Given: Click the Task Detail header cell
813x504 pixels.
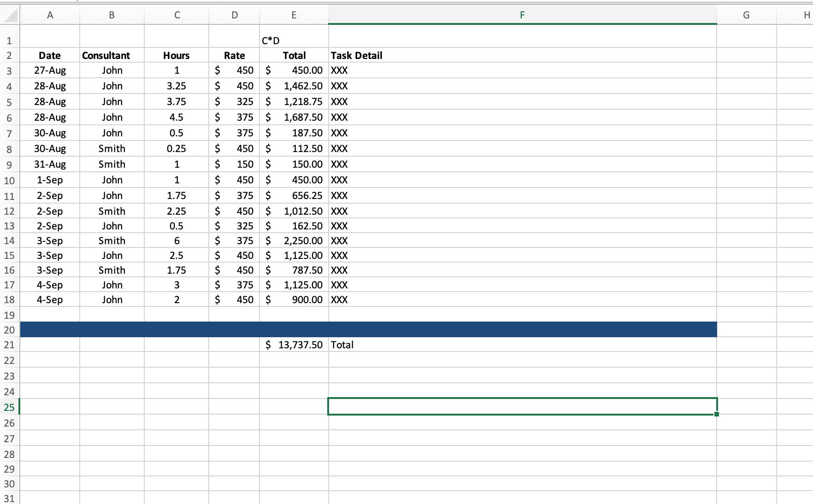Looking at the screenshot, I should coord(522,55).
